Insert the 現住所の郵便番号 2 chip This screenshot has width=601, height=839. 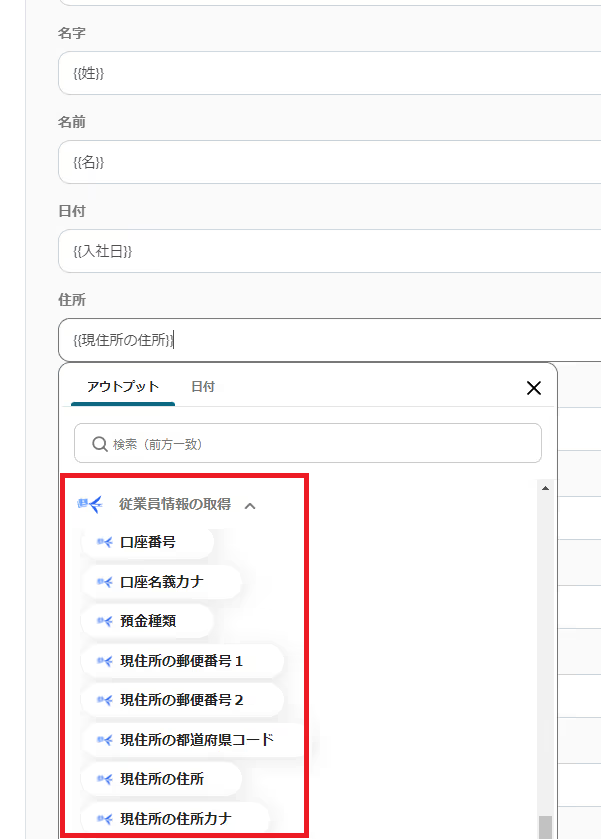coord(182,700)
